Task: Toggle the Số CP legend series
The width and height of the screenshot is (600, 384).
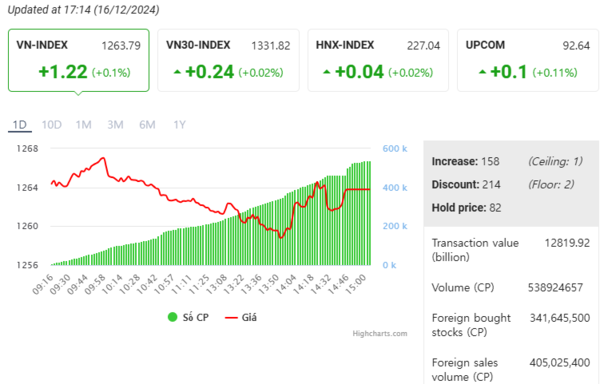Action: 188,317
